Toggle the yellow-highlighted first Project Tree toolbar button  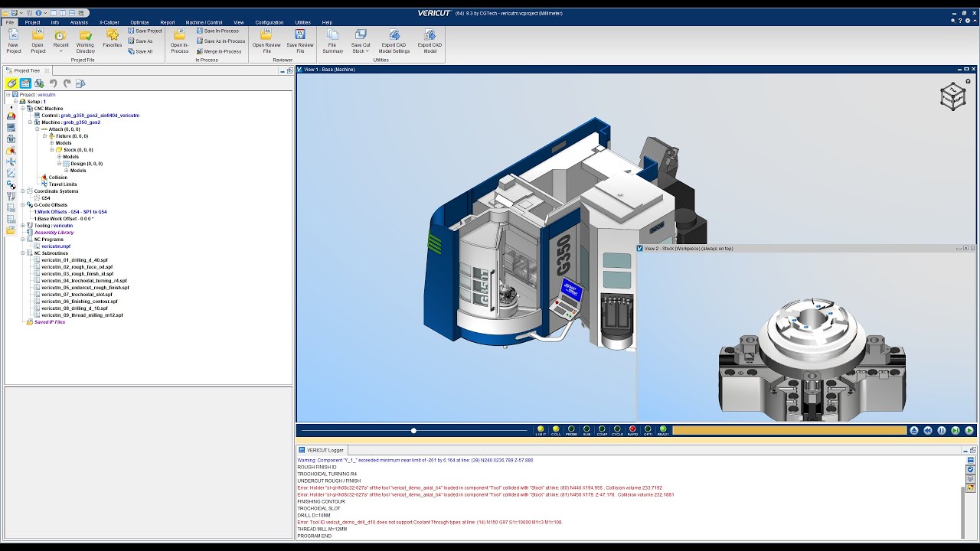(x=11, y=83)
